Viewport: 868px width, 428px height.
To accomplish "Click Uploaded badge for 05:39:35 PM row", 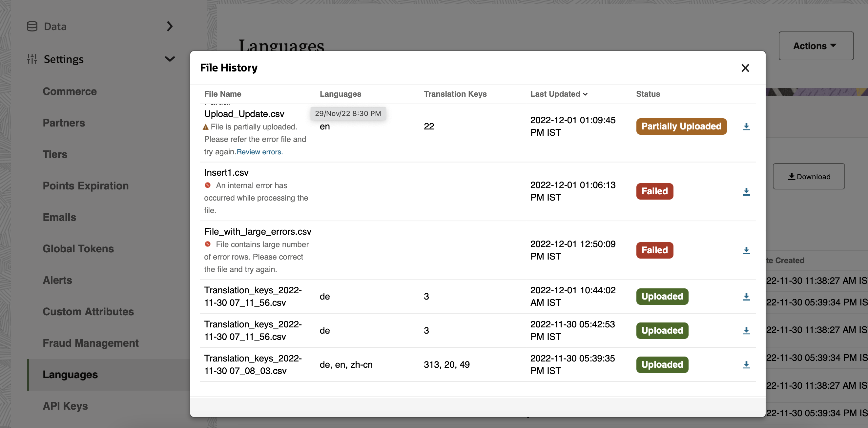I will (x=662, y=364).
